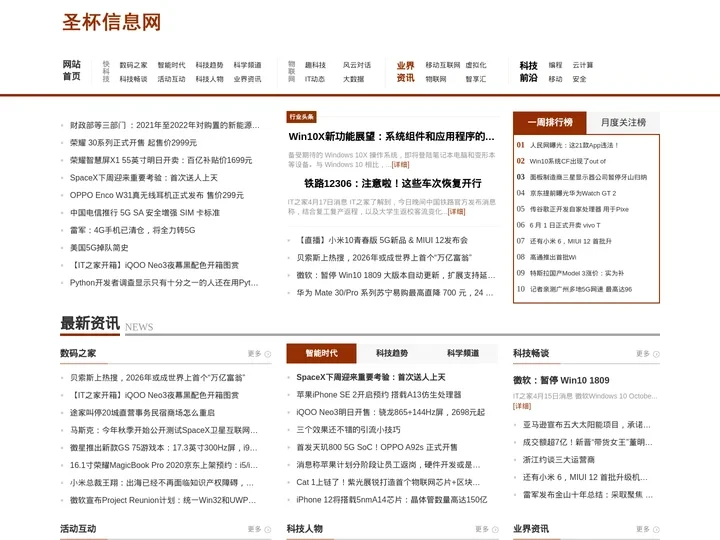Screen dimensions: 720x540
Task: Open 移动互联网 navigation link
Action: 443,65
